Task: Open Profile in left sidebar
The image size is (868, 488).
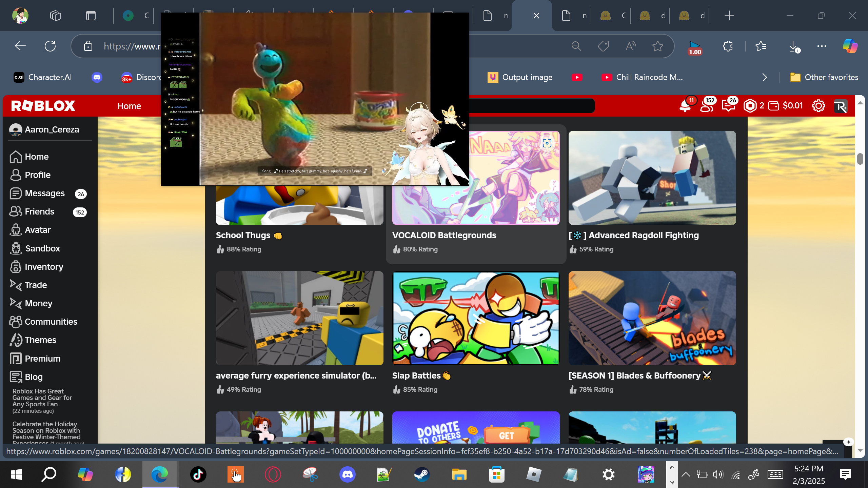Action: pos(30,175)
